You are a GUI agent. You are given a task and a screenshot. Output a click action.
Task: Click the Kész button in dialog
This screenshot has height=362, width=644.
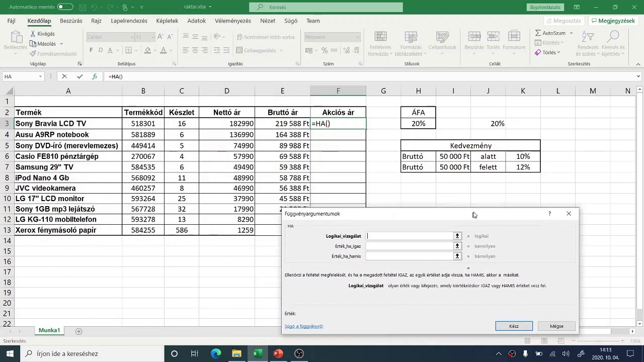514,326
